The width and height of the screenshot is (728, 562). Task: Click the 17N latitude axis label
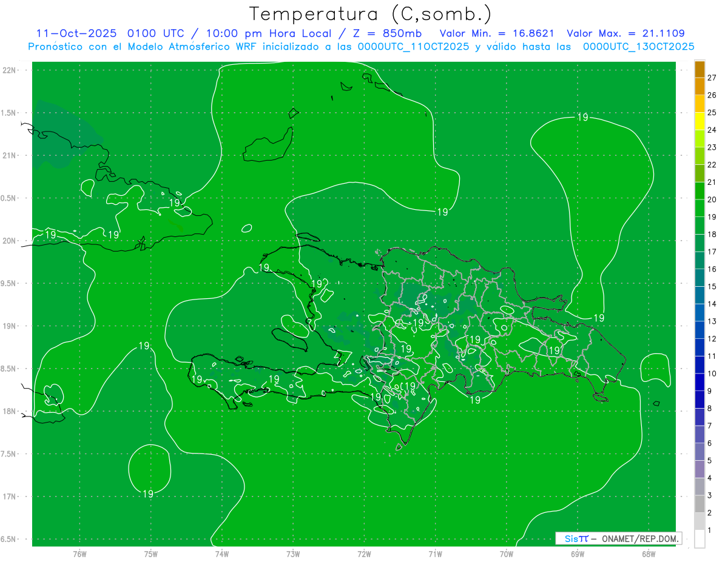coord(10,497)
